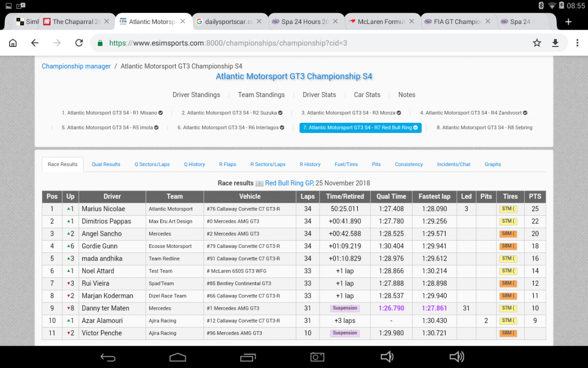Click Marius Nicolae's S7M tire badge
This screenshot has width=588, height=368.
[508, 209]
